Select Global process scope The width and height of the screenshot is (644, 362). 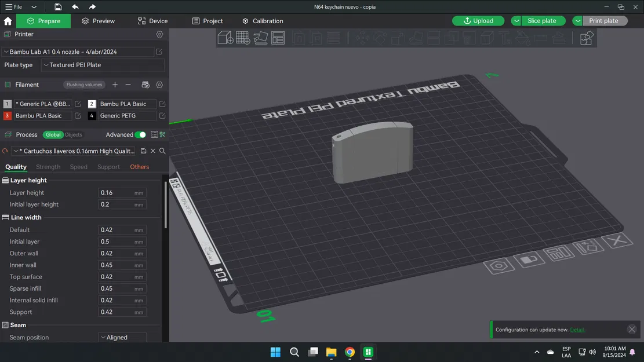pyautogui.click(x=53, y=135)
